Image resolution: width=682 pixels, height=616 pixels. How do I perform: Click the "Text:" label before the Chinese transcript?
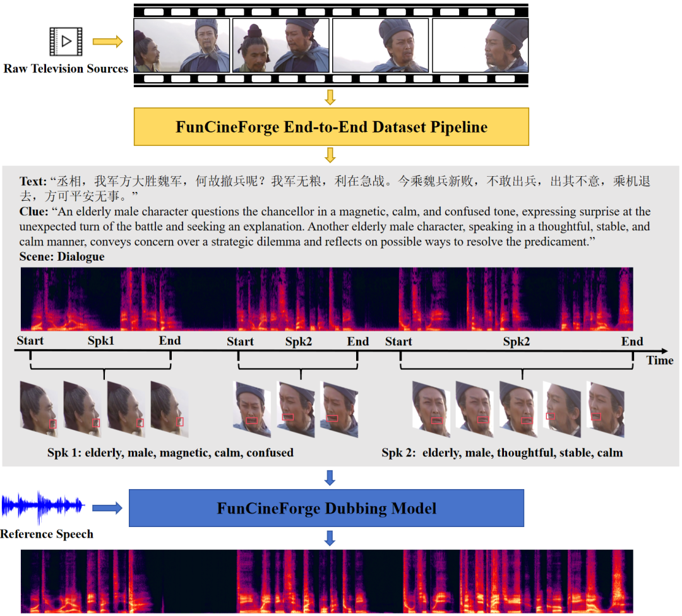tap(33, 181)
